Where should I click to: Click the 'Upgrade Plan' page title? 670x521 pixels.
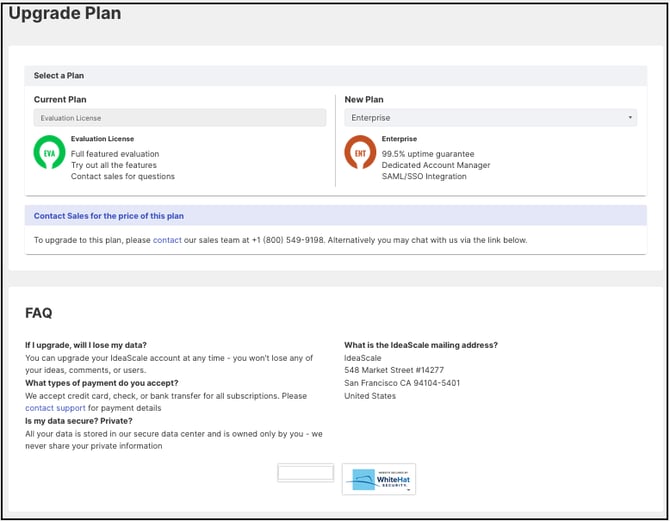pos(65,15)
